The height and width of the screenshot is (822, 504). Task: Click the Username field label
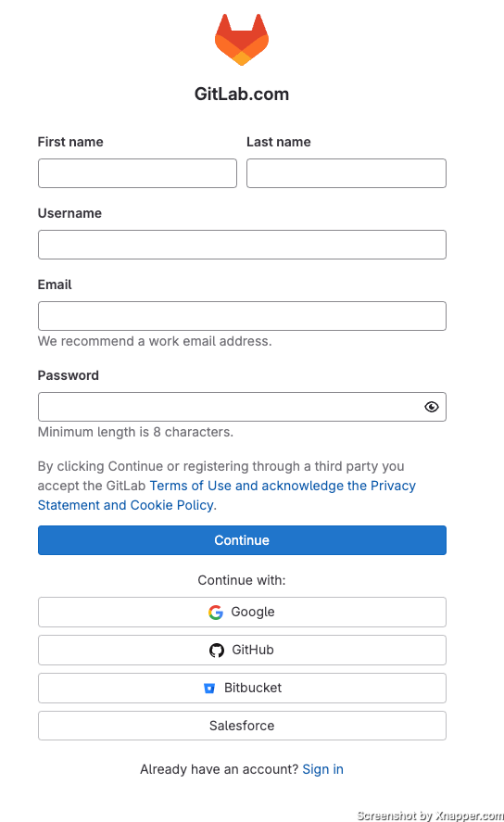pos(69,213)
